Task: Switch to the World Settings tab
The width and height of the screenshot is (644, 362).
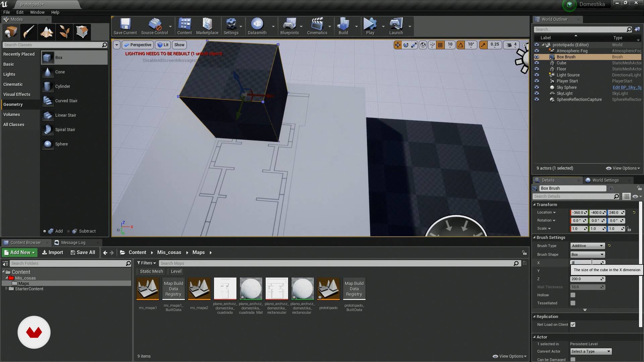Action: click(x=605, y=180)
